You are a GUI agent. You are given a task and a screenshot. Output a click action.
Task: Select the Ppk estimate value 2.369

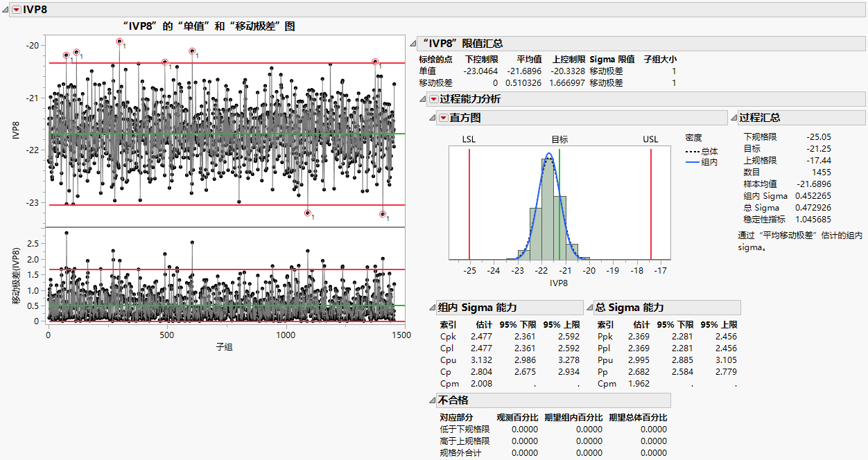pyautogui.click(x=637, y=337)
